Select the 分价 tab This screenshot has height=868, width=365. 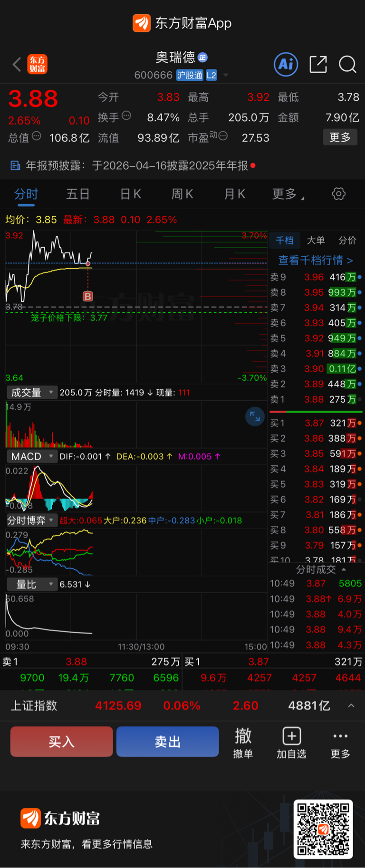click(x=347, y=241)
